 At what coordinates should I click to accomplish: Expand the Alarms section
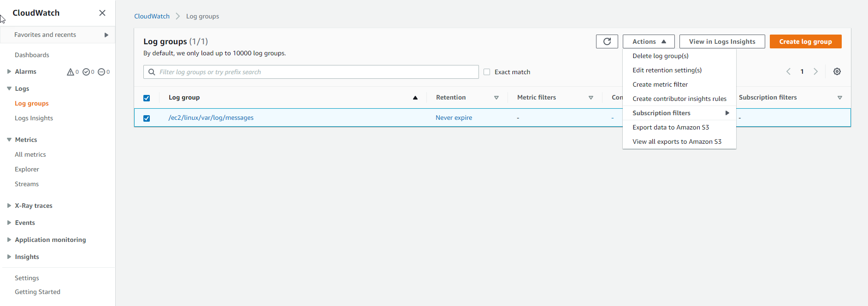(9, 71)
